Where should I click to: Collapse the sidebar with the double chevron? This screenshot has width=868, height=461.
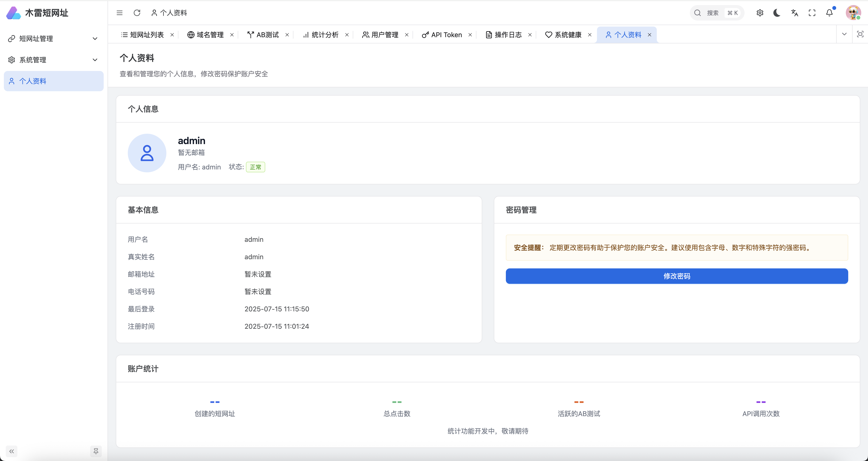(x=12, y=451)
